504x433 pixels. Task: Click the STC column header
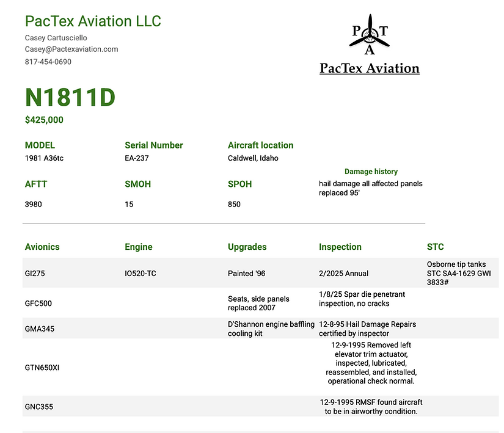tap(435, 247)
